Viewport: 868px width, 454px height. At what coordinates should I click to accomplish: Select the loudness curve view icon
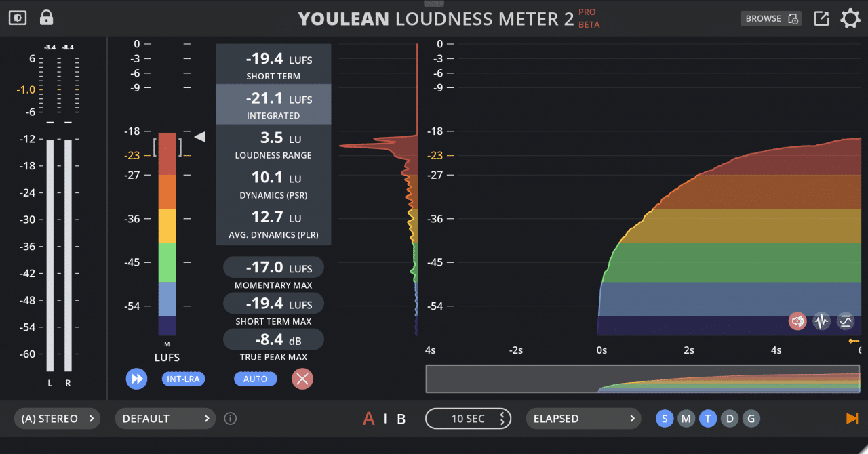pos(844,321)
